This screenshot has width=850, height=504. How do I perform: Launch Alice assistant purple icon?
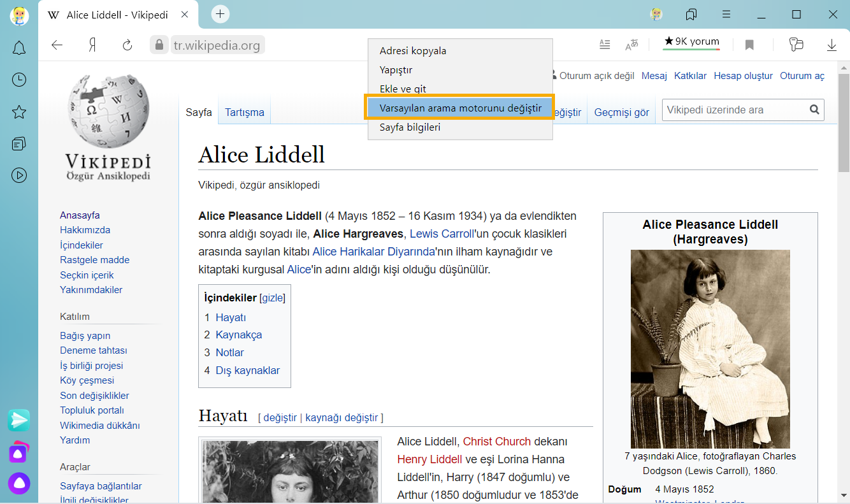(x=19, y=484)
